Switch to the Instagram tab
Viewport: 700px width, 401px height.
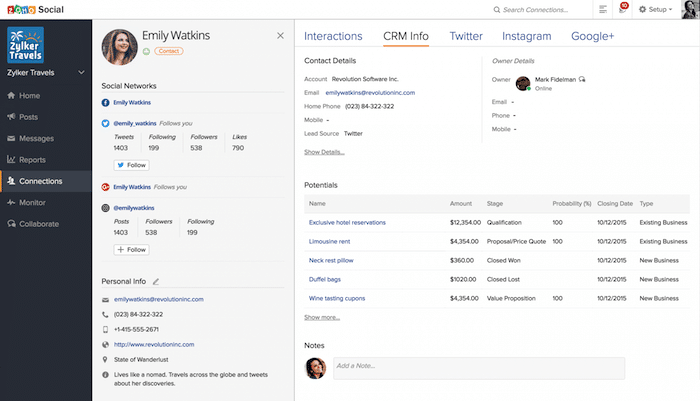click(526, 36)
